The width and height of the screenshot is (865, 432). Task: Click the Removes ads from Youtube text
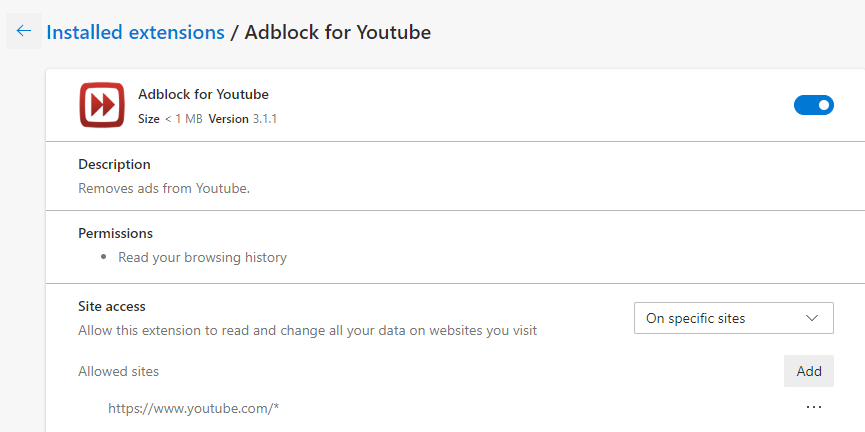pyautogui.click(x=164, y=187)
